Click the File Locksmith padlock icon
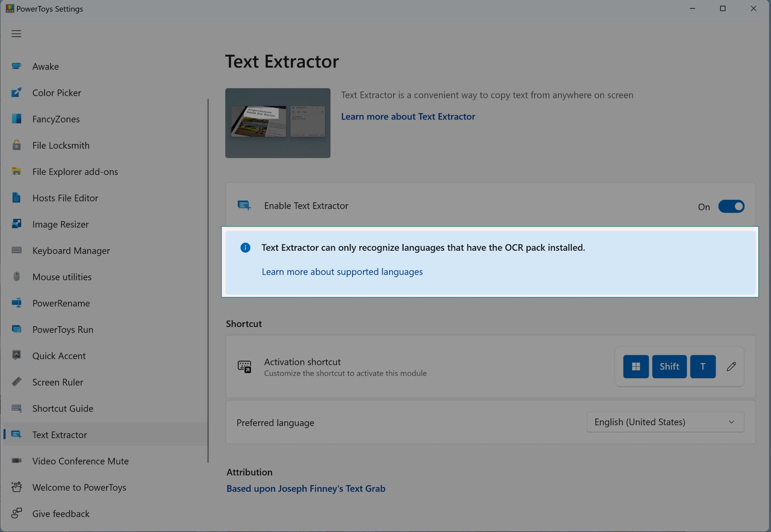This screenshot has height=532, width=771. [x=16, y=145]
